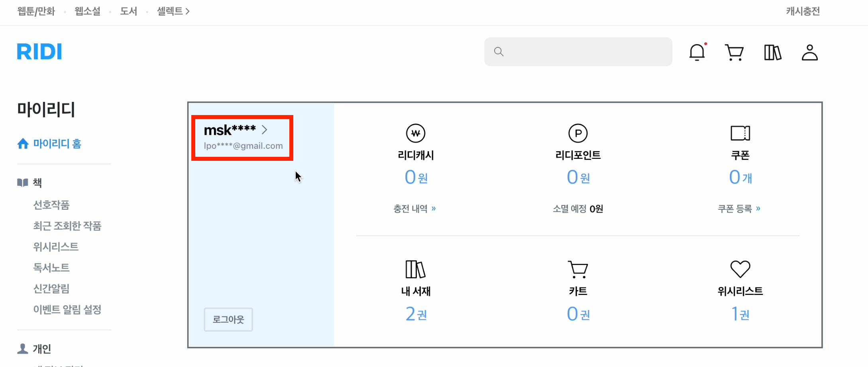Select the 웹툰/만화 menu item
The height and width of the screenshot is (367, 868).
[x=36, y=11]
